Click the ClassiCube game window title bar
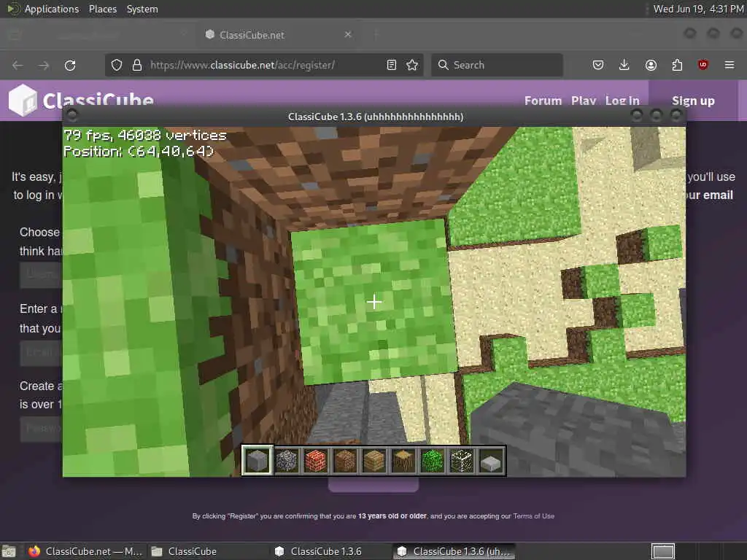Viewport: 747px width, 560px height. (x=375, y=117)
